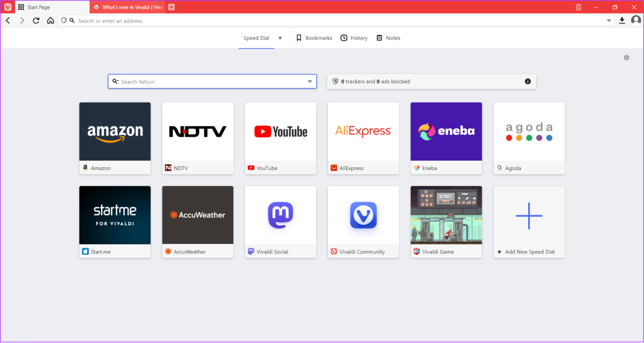Expand the search engine dropdown arrow
The height and width of the screenshot is (343, 644).
[310, 81]
